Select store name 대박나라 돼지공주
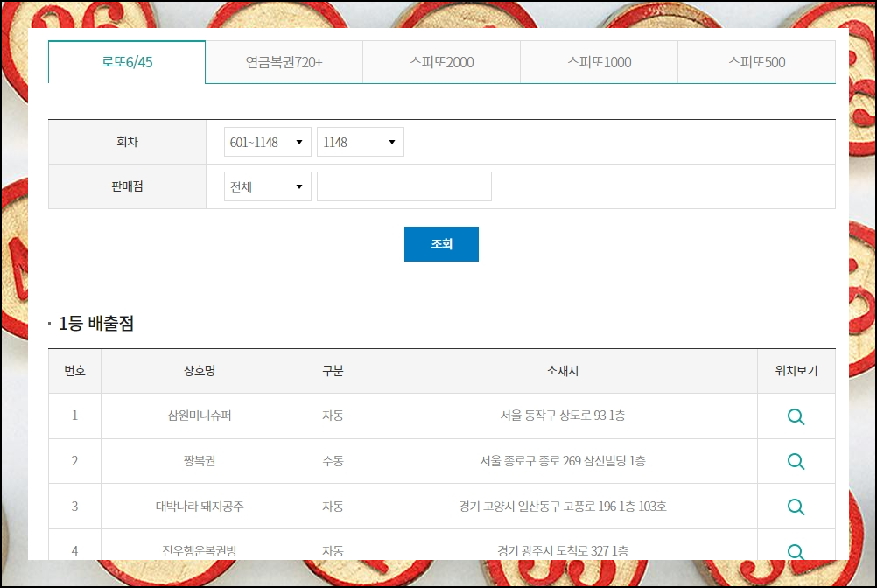The width and height of the screenshot is (877, 588). click(x=200, y=507)
